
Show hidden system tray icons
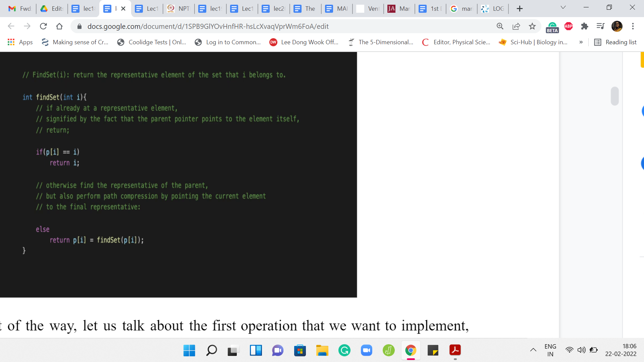(x=533, y=350)
